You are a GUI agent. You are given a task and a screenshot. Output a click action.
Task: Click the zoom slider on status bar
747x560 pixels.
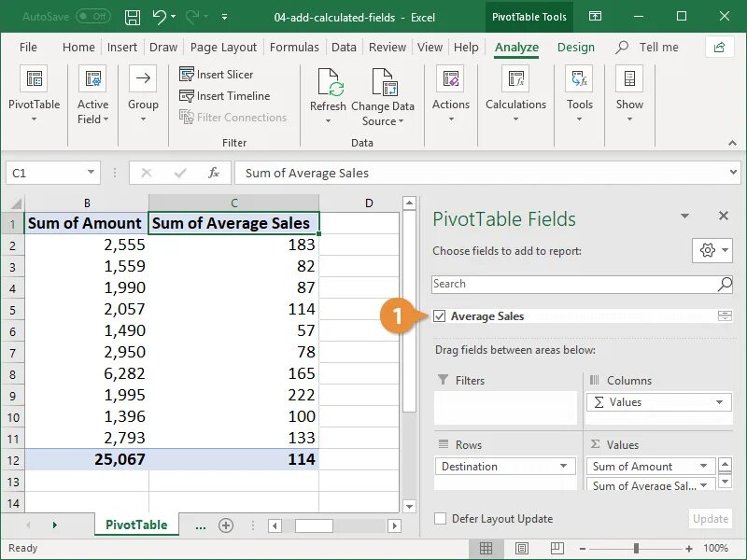pyautogui.click(x=636, y=548)
